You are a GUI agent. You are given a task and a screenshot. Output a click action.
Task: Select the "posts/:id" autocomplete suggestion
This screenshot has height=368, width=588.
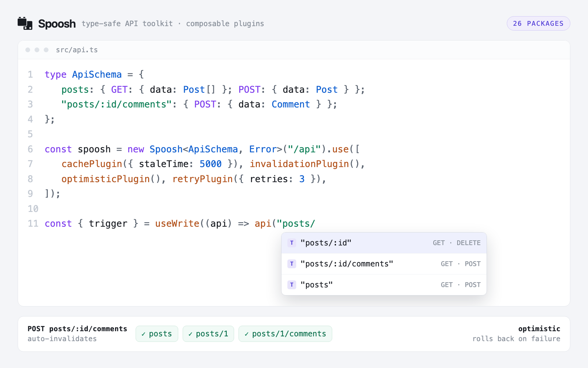coord(384,243)
